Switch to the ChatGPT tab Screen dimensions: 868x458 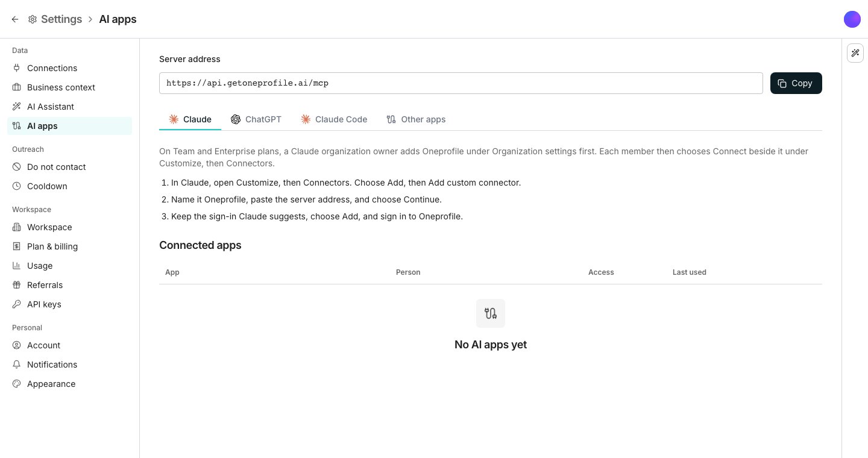256,119
